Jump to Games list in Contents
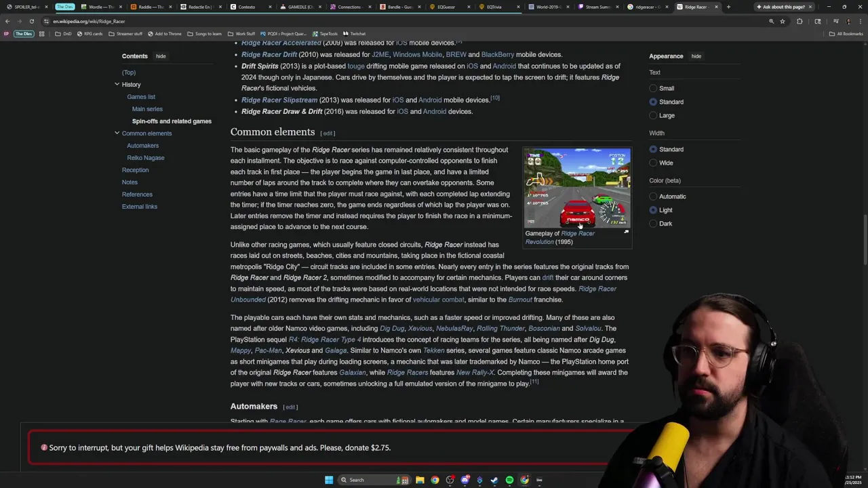The image size is (868, 488). (141, 97)
